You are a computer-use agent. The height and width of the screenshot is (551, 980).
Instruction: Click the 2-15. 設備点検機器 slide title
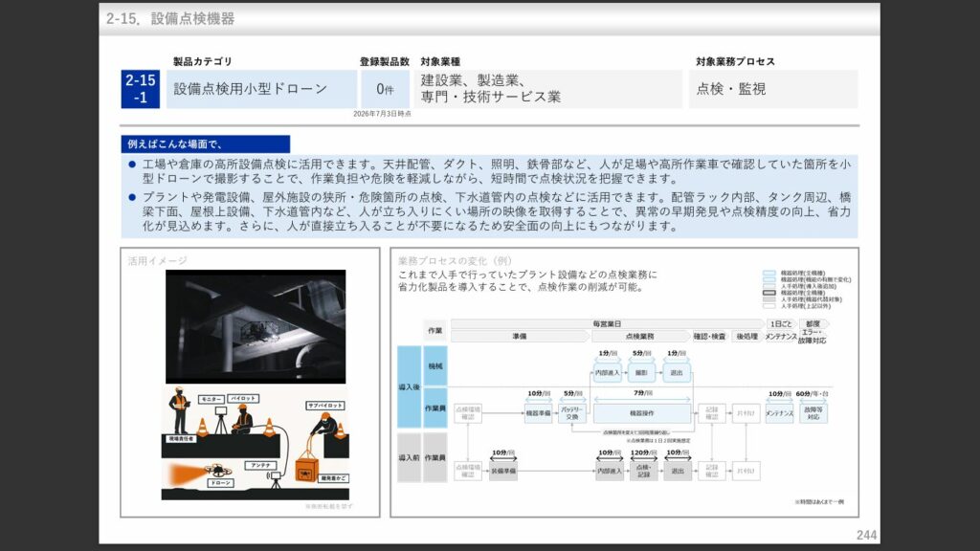(x=170, y=19)
